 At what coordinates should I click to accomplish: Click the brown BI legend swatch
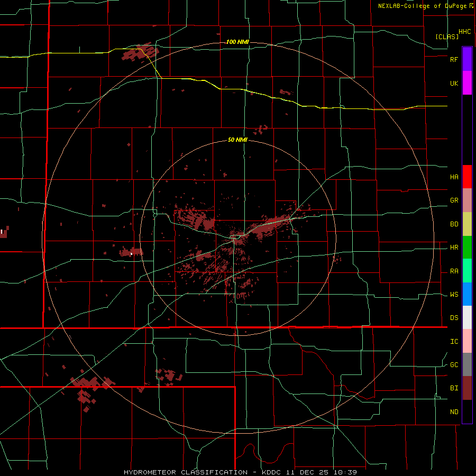point(467,388)
